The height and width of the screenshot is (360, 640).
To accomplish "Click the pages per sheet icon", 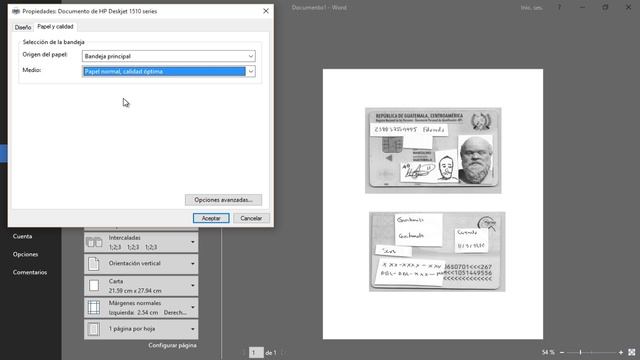I will tap(93, 329).
